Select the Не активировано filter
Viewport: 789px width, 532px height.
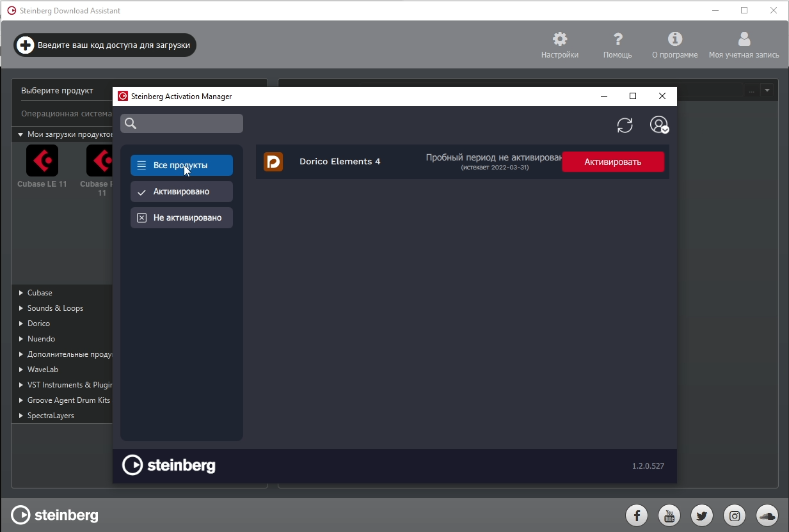click(182, 217)
